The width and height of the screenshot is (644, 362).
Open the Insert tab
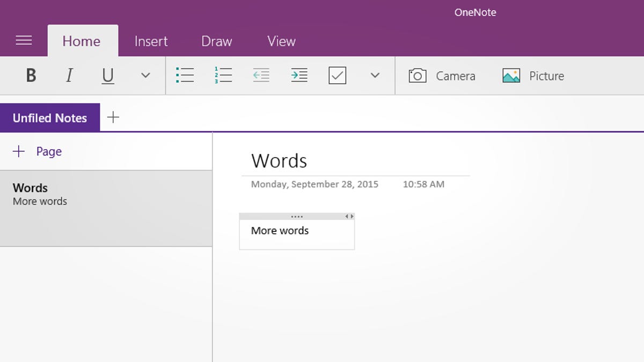[x=151, y=41]
